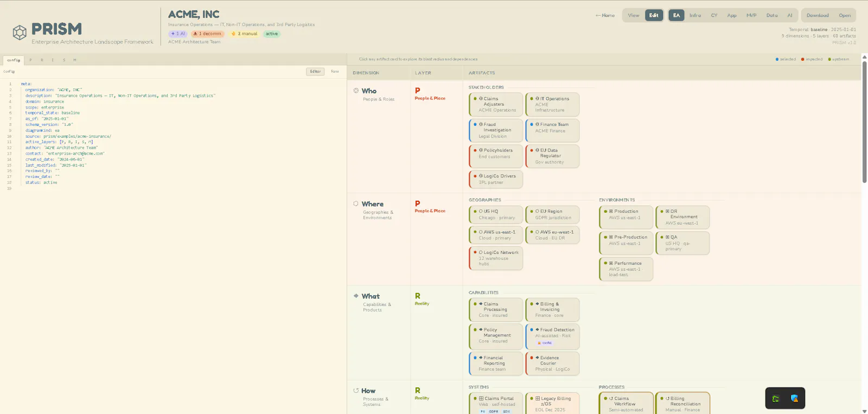Switch to Form view in config panel
Screen dimensions: 868x414
335,72
